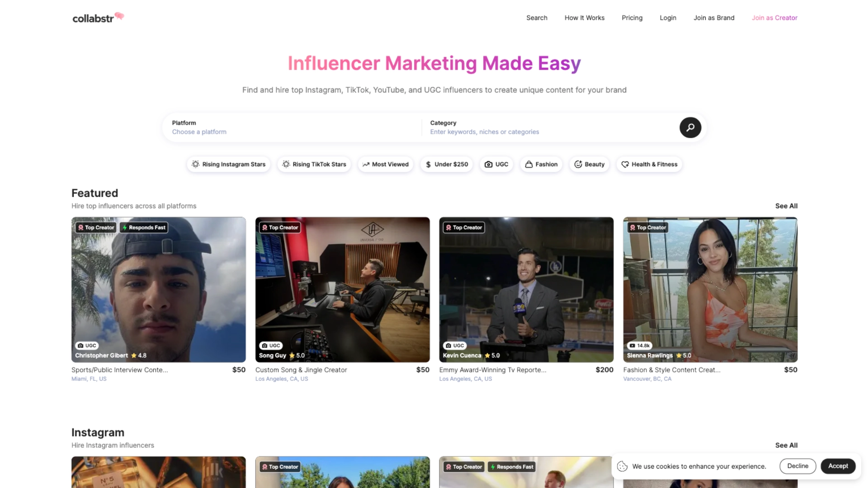Accept the cookies banner

click(838, 466)
